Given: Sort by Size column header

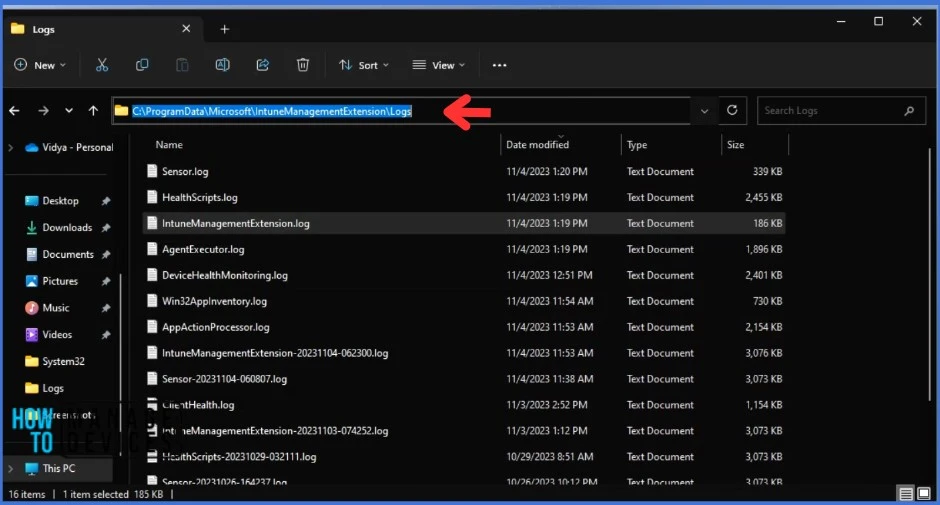Looking at the screenshot, I should click(x=736, y=145).
